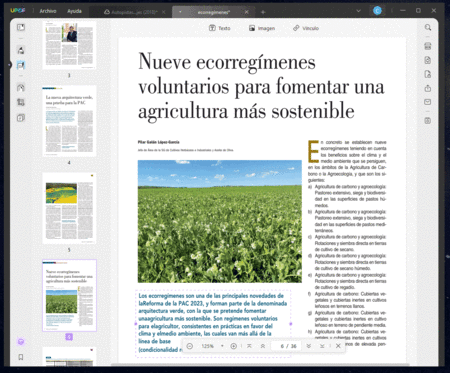Jump to last page arrow
Screen dimensions: 450x373
[x=322, y=346]
